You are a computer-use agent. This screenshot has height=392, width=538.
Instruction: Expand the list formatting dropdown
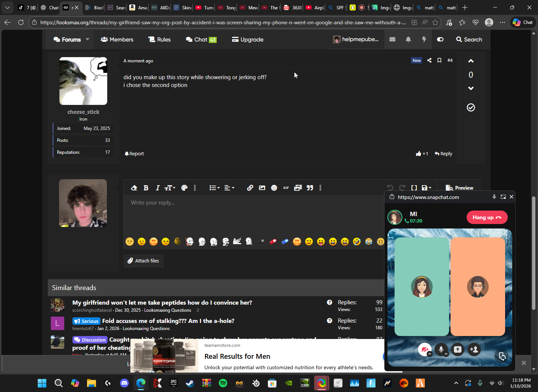pos(214,188)
